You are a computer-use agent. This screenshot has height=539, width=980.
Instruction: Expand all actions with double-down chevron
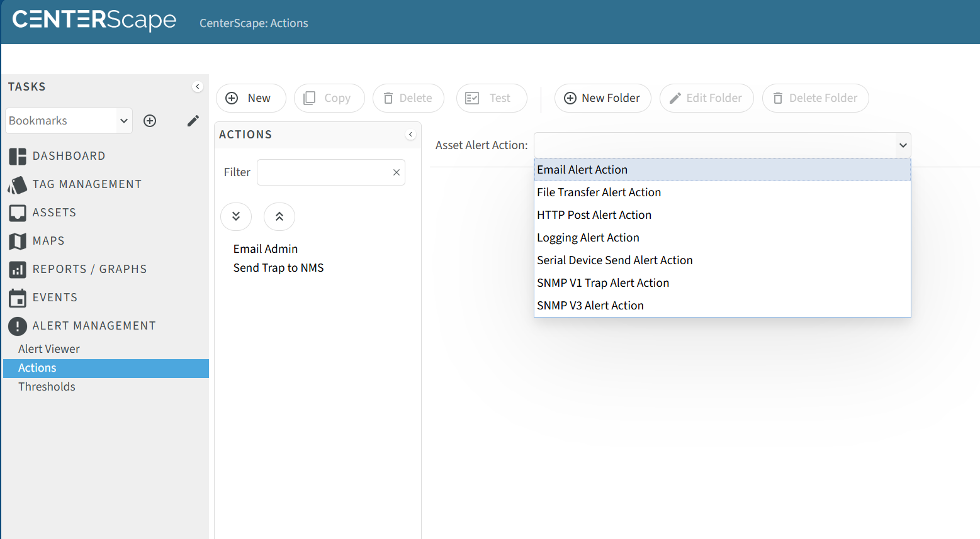(x=236, y=216)
